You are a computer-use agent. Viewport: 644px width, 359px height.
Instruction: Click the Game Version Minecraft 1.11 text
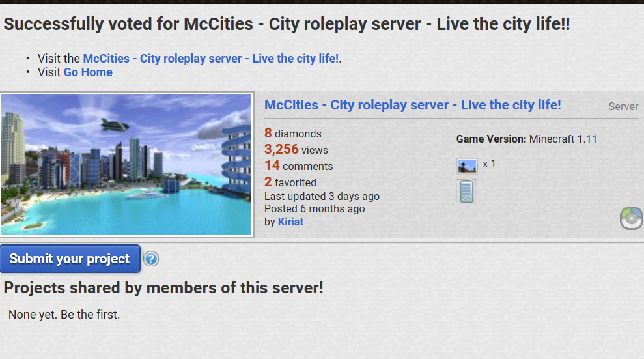(527, 139)
